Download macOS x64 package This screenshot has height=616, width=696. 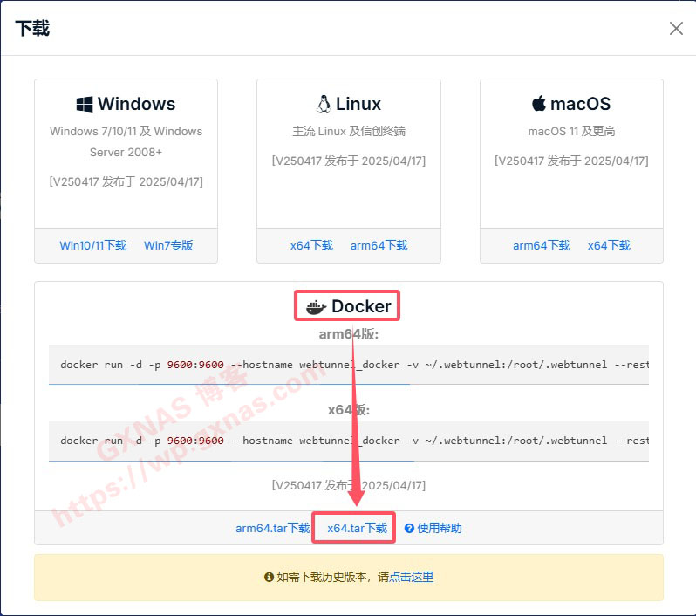pyautogui.click(x=609, y=245)
